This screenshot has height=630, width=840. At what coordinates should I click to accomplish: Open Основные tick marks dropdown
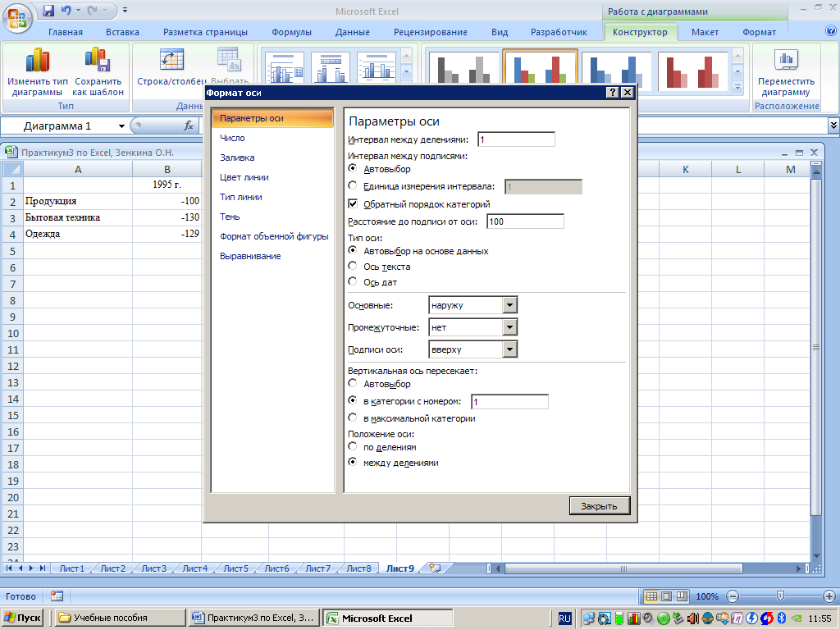(x=509, y=305)
